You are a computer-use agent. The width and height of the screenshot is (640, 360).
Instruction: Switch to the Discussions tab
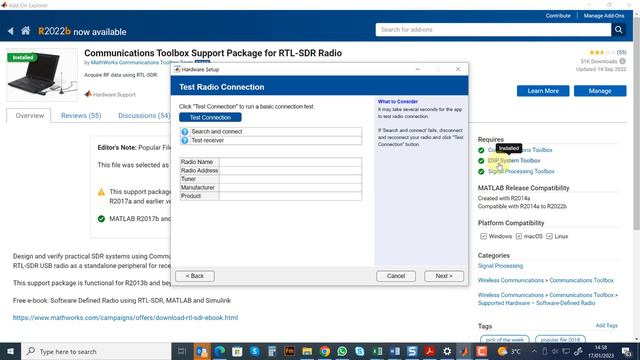[144, 116]
